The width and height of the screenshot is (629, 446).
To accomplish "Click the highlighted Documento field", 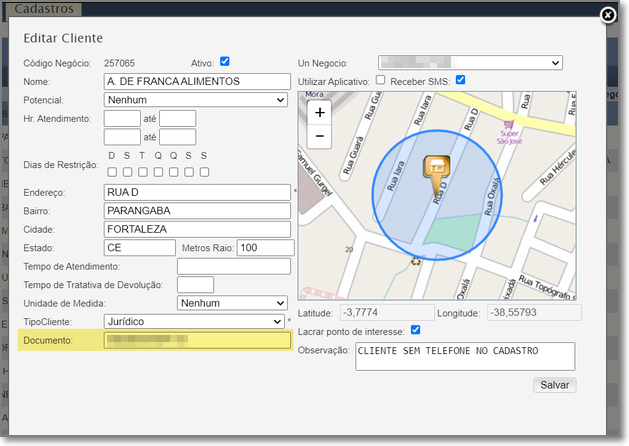I will click(x=197, y=340).
